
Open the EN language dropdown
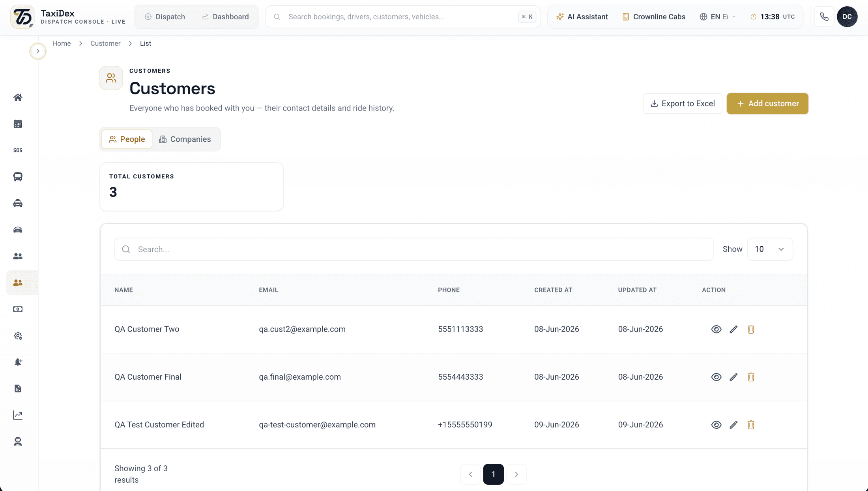click(x=718, y=17)
